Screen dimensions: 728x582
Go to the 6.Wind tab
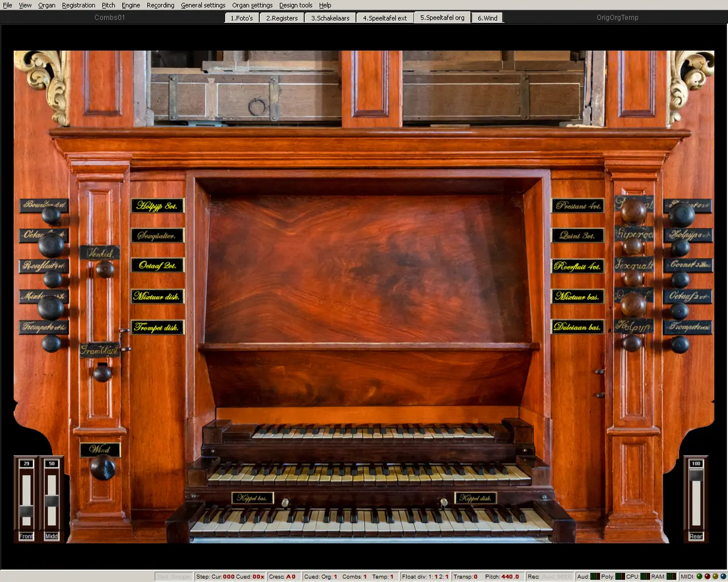(487, 18)
